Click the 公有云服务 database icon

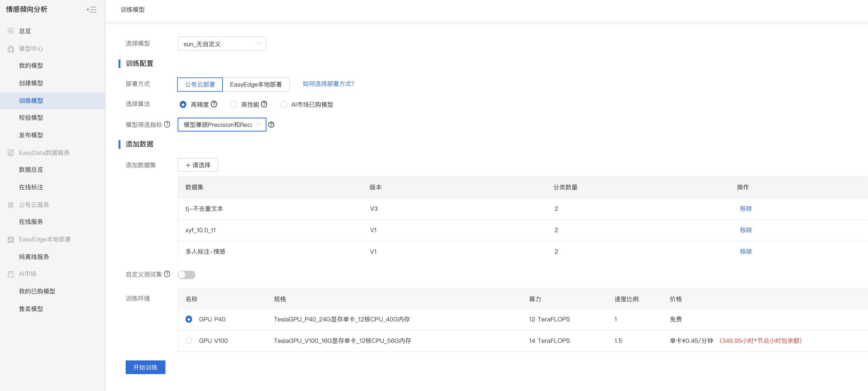[x=10, y=205]
